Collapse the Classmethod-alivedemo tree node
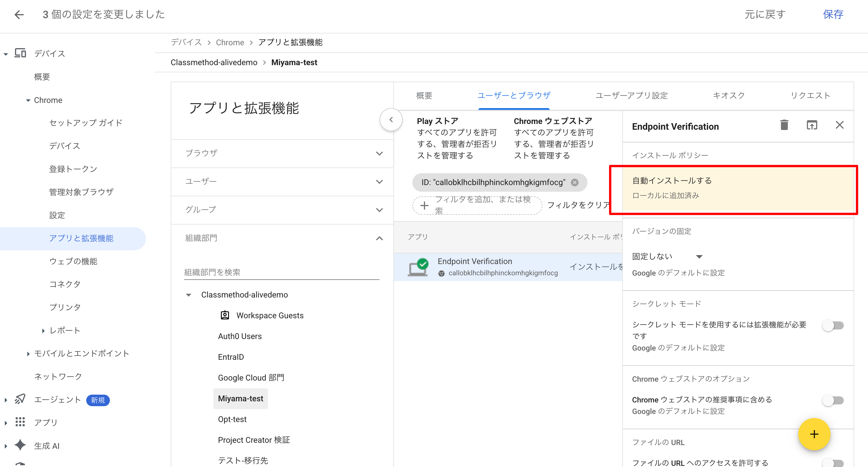This screenshot has width=868, height=467. pos(189,295)
